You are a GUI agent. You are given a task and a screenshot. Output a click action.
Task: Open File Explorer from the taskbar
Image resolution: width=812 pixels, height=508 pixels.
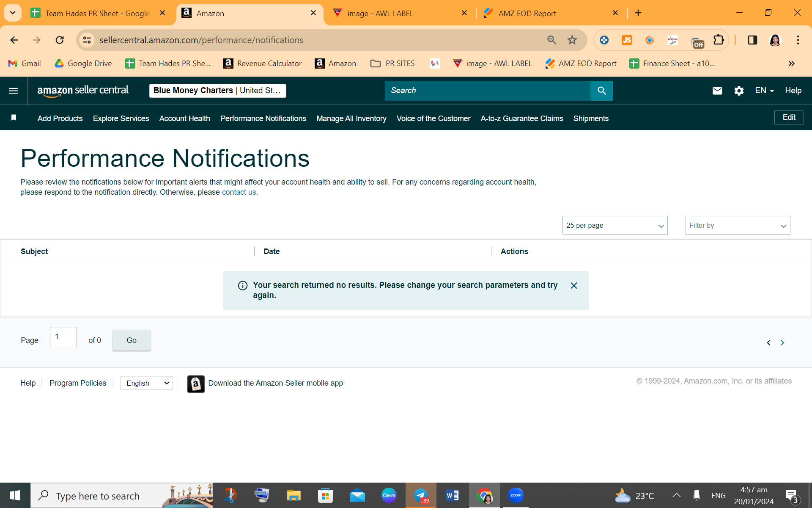(294, 495)
